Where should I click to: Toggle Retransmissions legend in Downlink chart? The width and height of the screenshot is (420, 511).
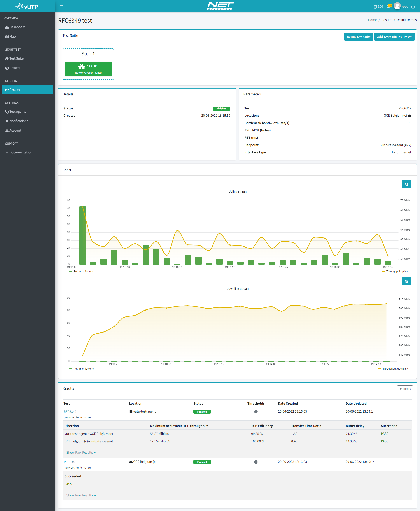(81, 369)
